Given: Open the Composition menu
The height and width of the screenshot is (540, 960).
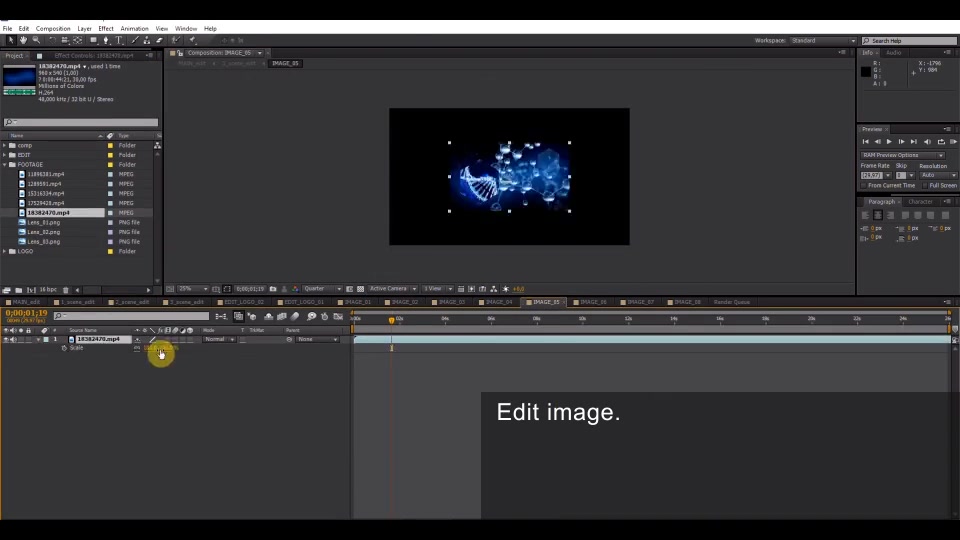Looking at the screenshot, I should pyautogui.click(x=53, y=29).
